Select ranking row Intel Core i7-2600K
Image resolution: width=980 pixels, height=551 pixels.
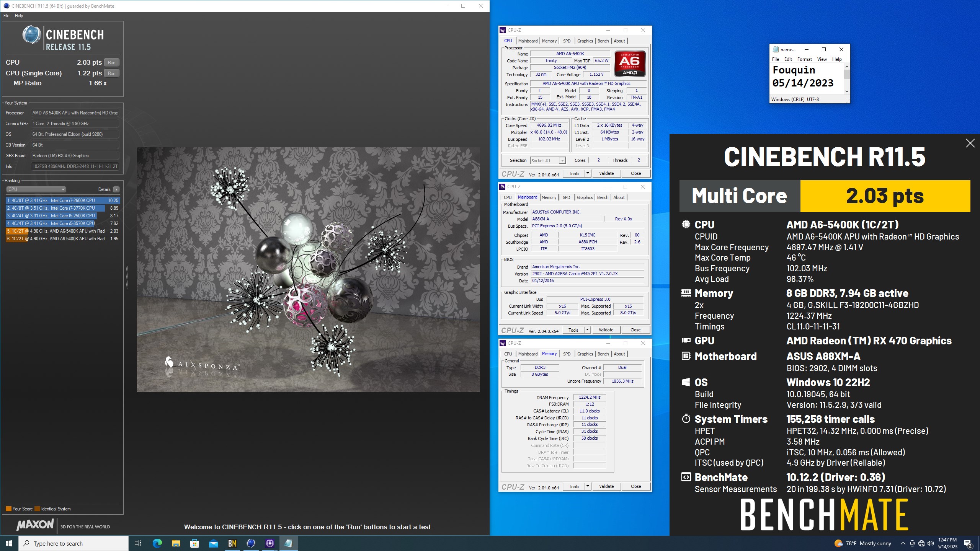63,201
